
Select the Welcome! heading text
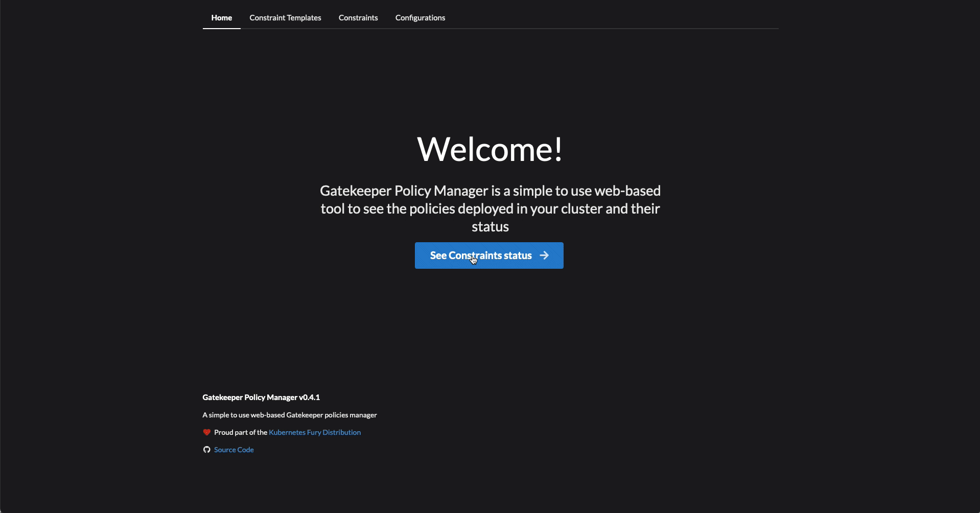[x=490, y=149]
